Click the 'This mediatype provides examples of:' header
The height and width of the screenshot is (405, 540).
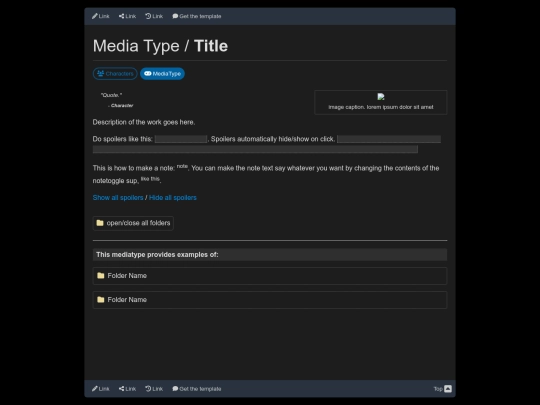click(x=270, y=255)
